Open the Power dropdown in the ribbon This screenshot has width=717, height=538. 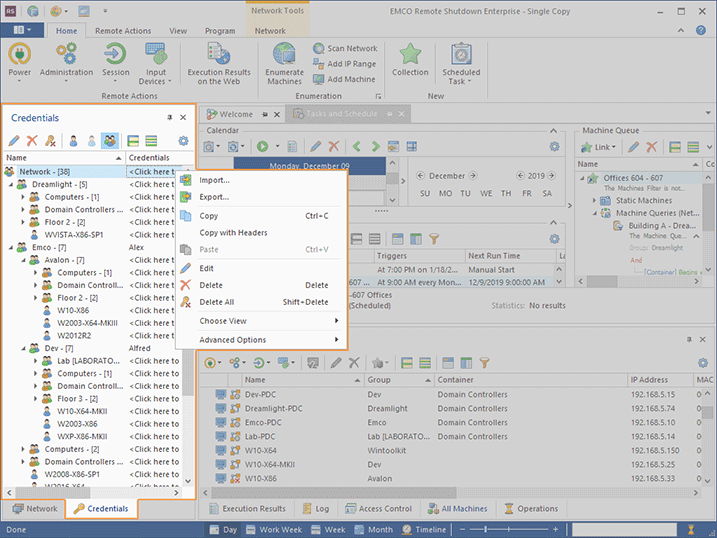coord(20,78)
